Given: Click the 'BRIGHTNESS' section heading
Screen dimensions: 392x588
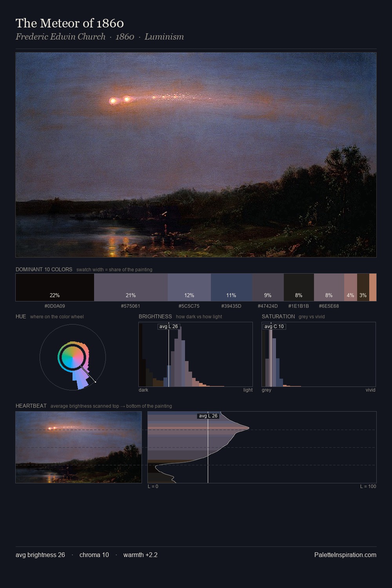Looking at the screenshot, I should (x=155, y=316).
